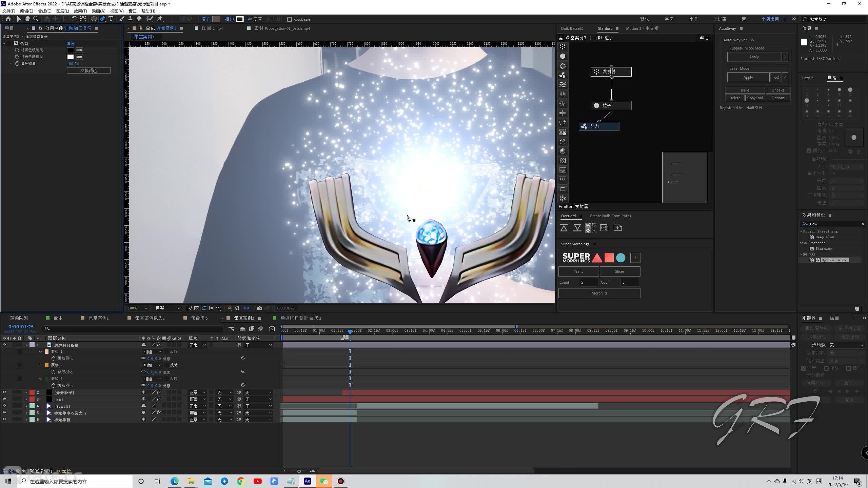Open the 完整 resolution dropdown
The height and width of the screenshot is (488, 868).
pos(167,308)
